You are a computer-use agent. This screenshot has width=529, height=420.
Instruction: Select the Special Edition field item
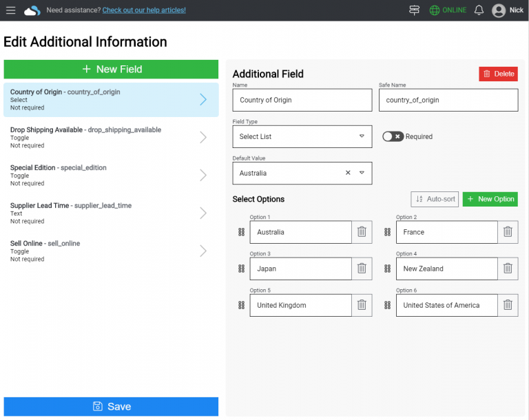click(x=111, y=175)
